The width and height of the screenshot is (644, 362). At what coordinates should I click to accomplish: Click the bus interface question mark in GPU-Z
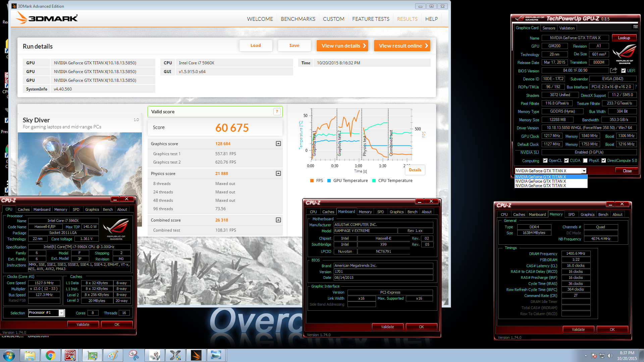click(636, 87)
